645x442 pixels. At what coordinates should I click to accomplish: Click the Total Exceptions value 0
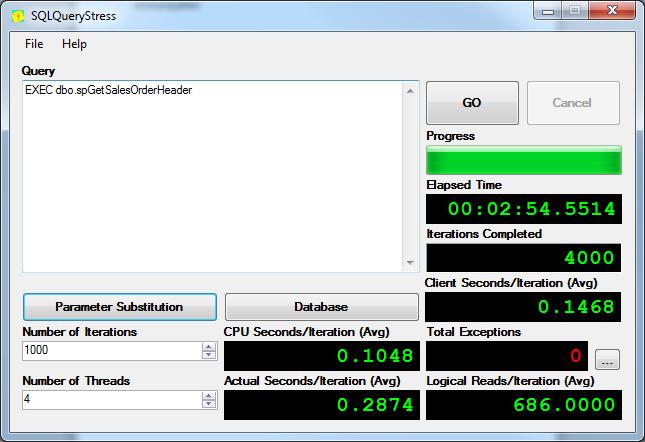click(575, 356)
